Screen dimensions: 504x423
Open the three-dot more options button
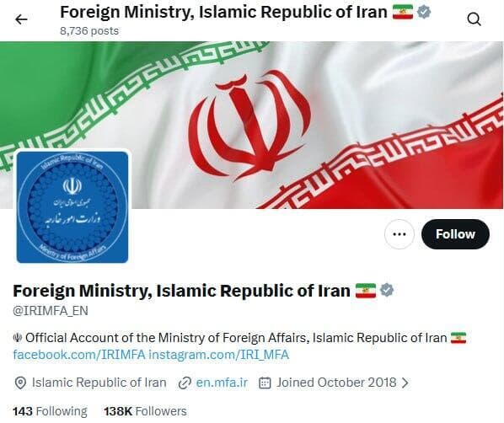pyautogui.click(x=399, y=234)
